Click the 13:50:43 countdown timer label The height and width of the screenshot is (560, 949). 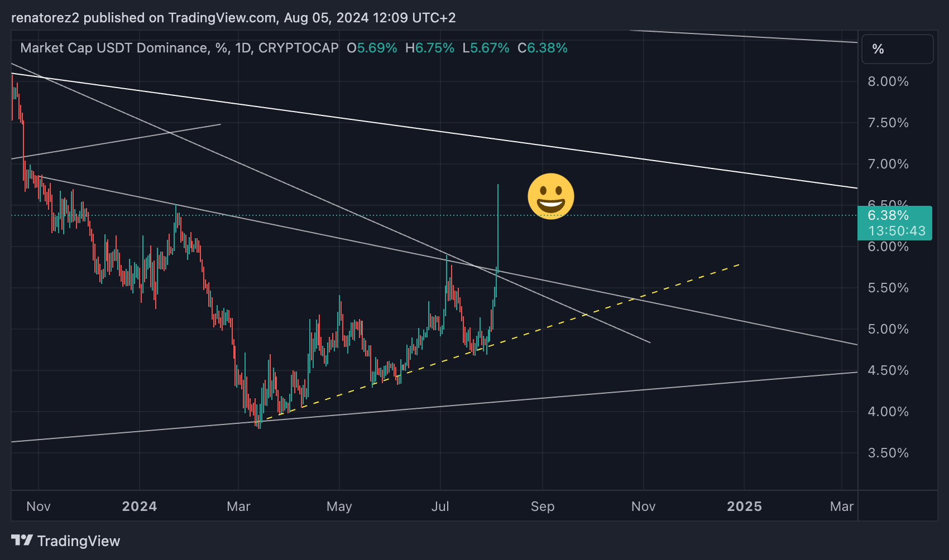click(897, 231)
